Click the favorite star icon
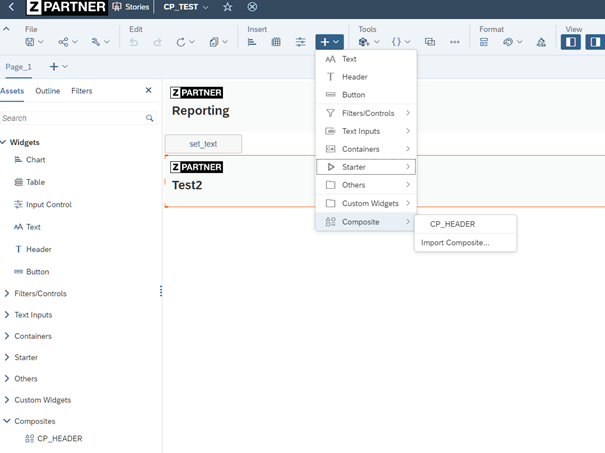Screen dimensions: 605x453 (227, 7)
